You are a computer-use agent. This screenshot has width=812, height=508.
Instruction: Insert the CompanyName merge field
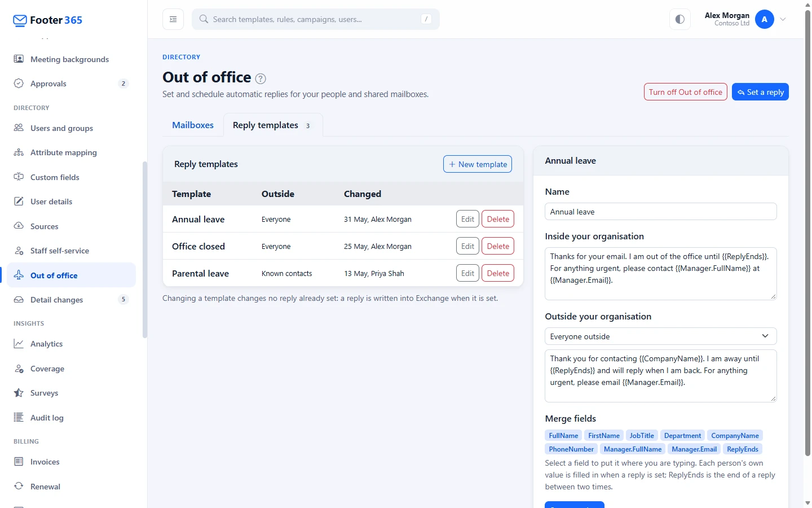point(735,436)
